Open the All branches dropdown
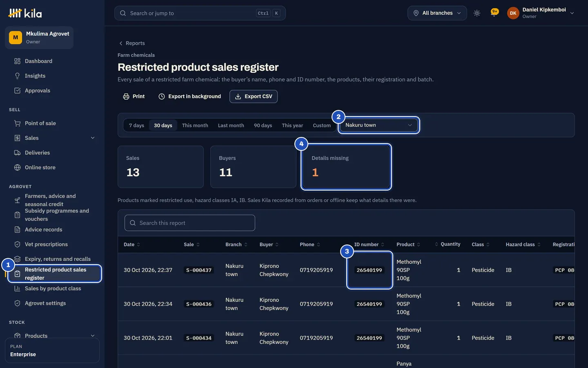Screen dimensions: 588x368 coord(437,13)
